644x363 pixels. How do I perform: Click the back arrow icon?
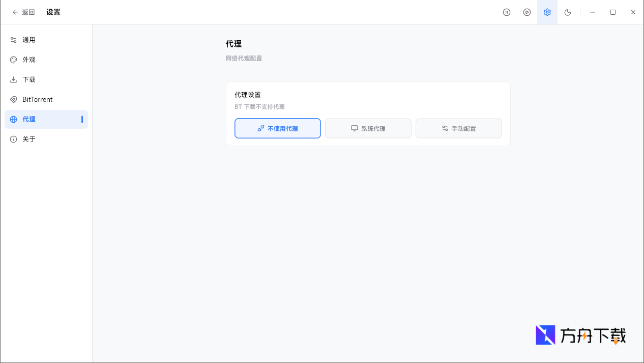[15, 12]
